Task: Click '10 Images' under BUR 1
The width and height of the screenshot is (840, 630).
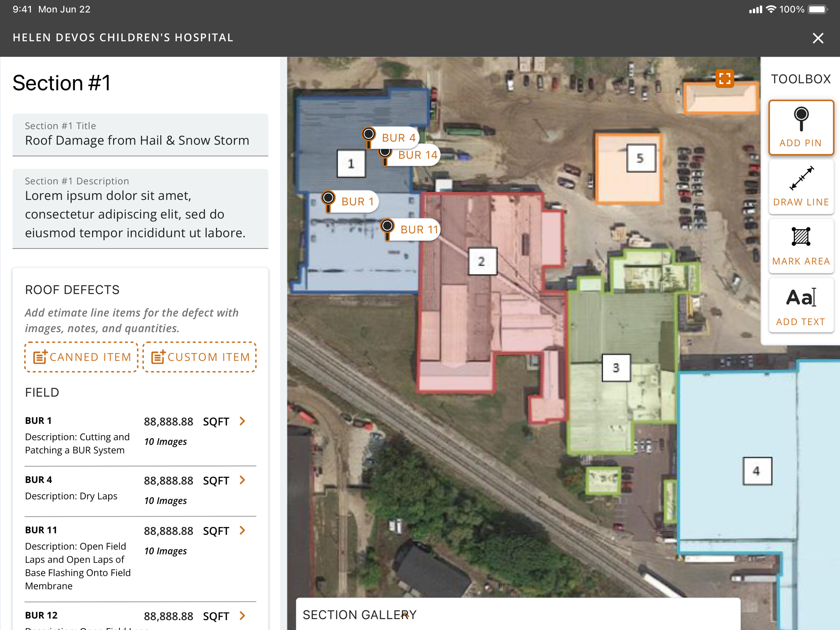Action: (x=166, y=442)
